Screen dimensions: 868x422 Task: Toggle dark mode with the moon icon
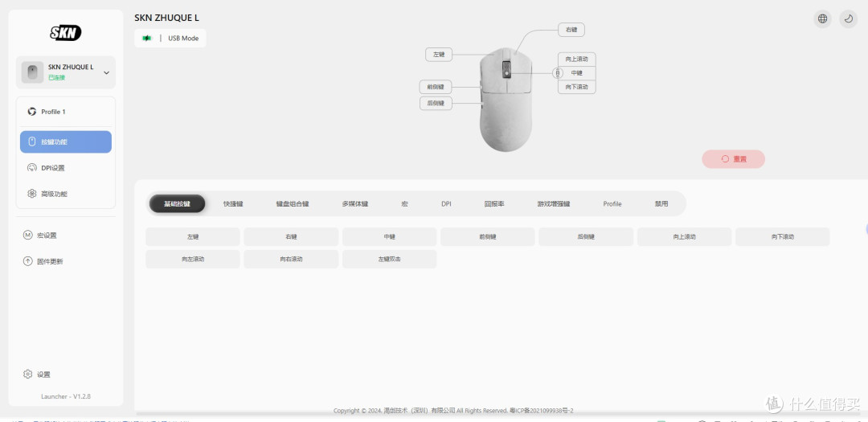[848, 18]
